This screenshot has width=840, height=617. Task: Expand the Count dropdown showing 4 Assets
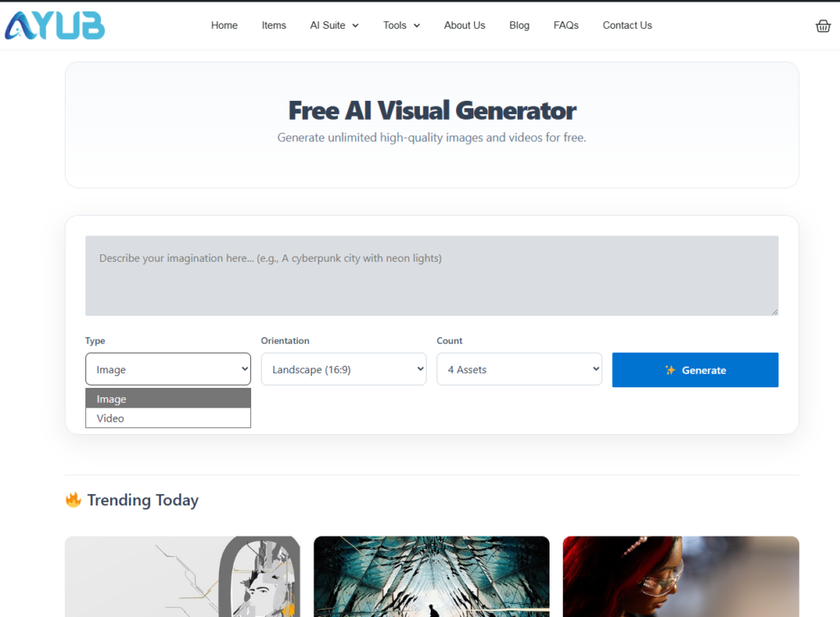point(518,369)
